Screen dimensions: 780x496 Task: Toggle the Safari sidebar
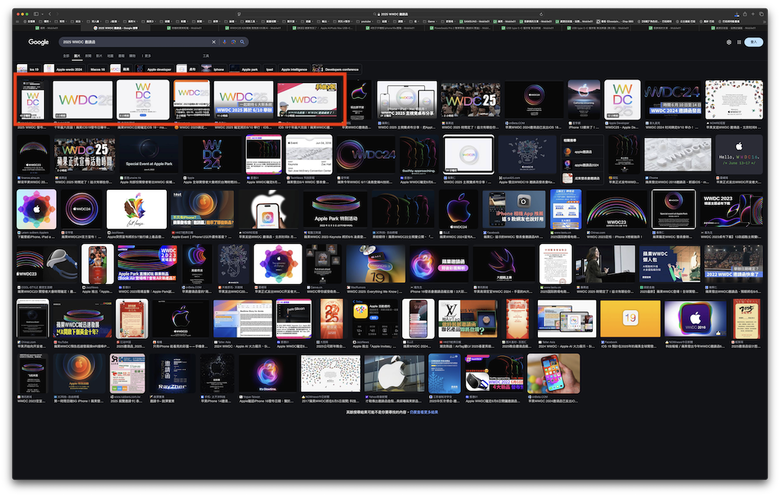(x=36, y=14)
